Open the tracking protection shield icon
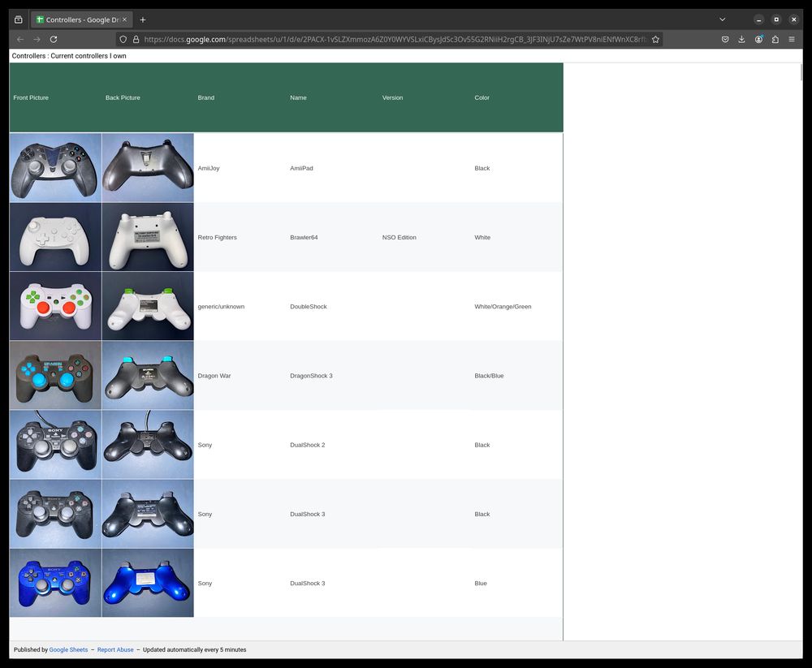 click(x=123, y=39)
